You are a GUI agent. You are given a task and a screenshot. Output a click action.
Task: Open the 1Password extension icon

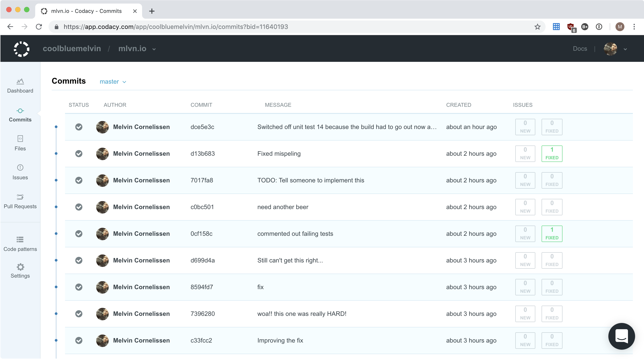point(599,27)
